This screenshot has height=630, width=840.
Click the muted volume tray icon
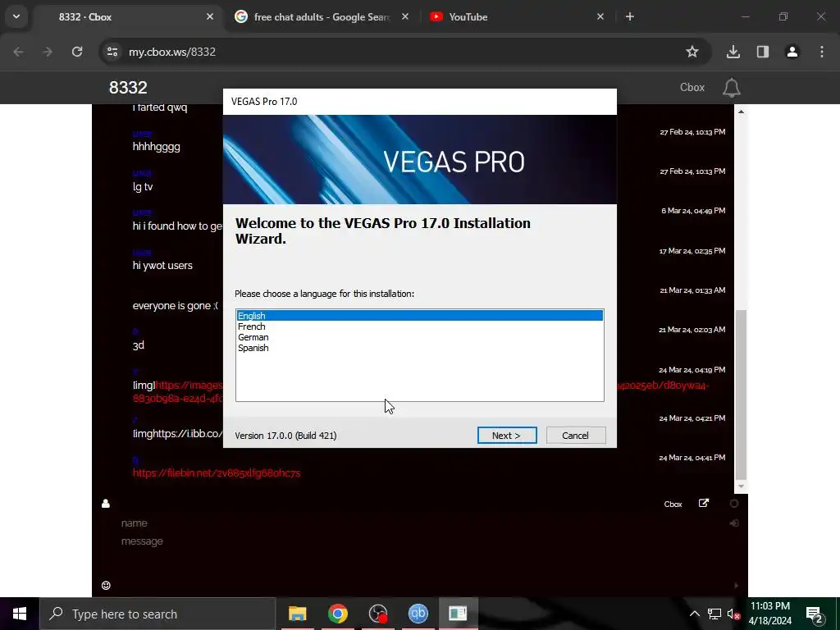733,614
